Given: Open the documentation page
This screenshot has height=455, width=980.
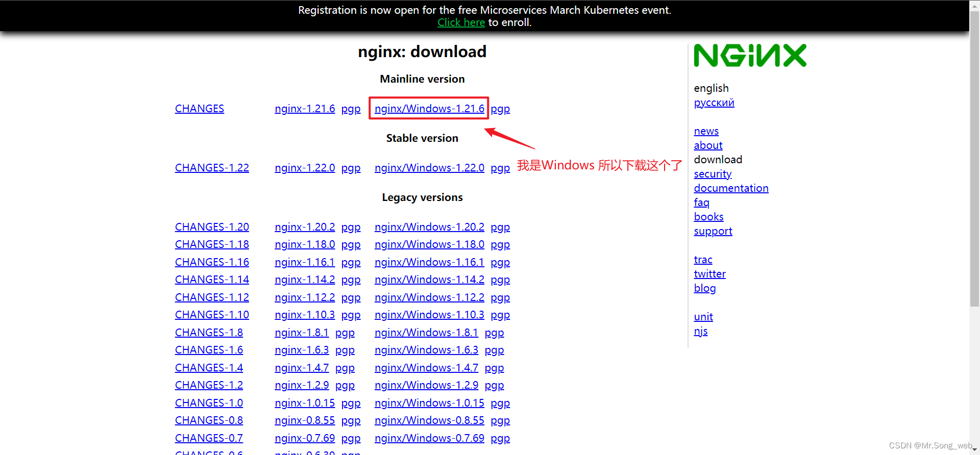Looking at the screenshot, I should (731, 188).
